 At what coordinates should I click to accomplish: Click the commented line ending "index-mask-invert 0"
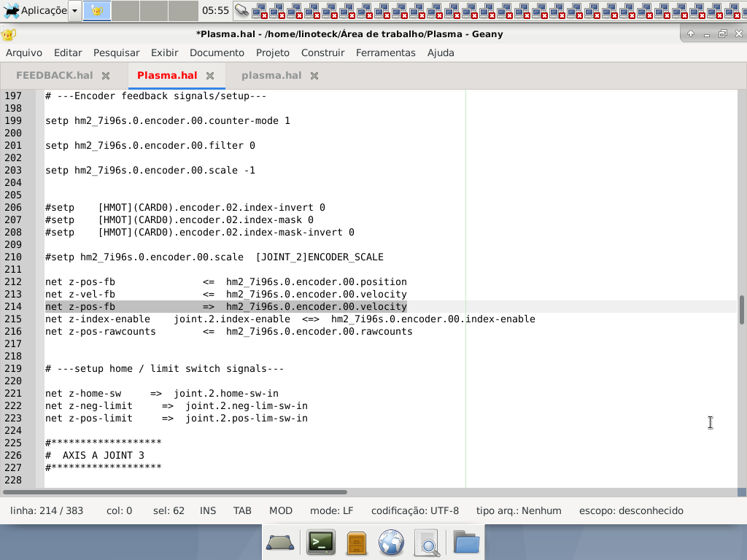(200, 233)
